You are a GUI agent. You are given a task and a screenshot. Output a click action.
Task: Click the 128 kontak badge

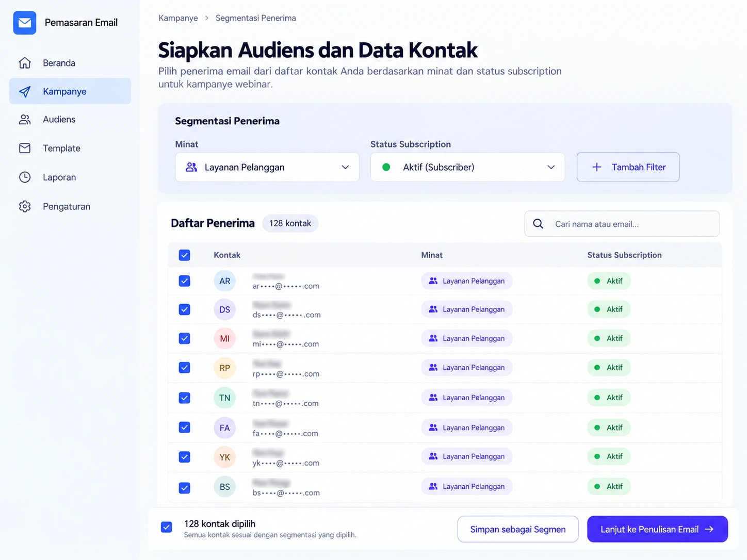(x=290, y=223)
